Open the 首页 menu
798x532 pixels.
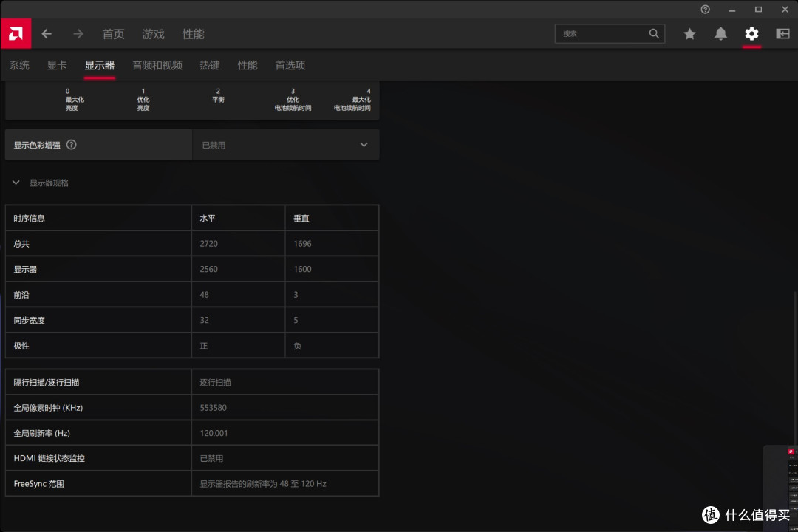pyautogui.click(x=113, y=34)
